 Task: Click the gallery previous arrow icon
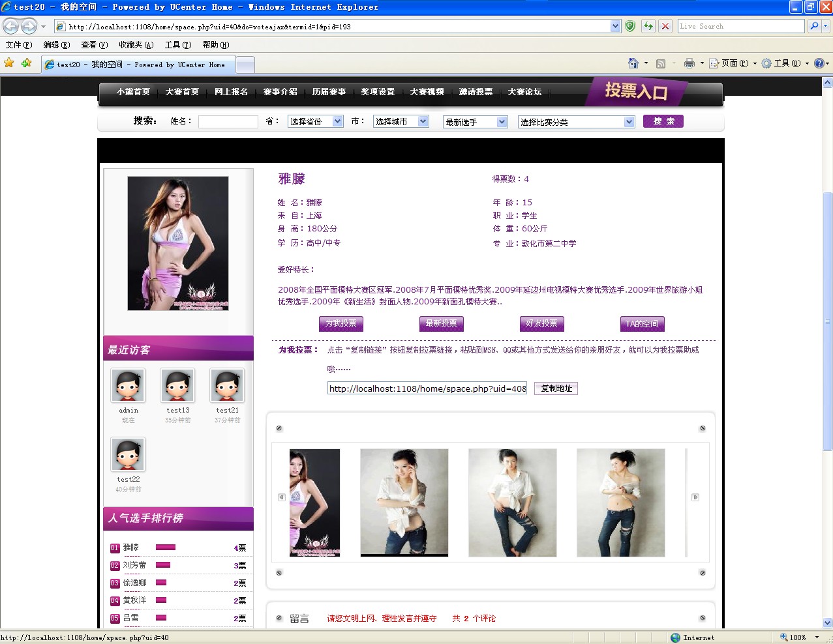[282, 497]
